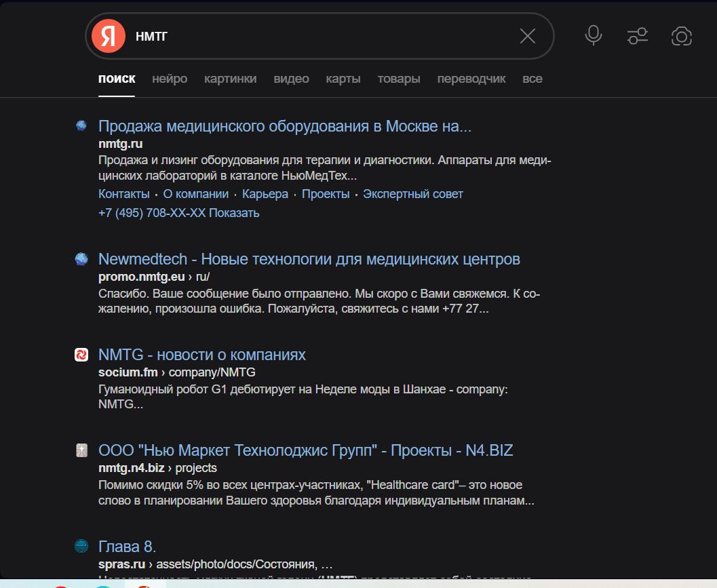Open the Проекты sitelink
717x588 pixels.
point(326,194)
